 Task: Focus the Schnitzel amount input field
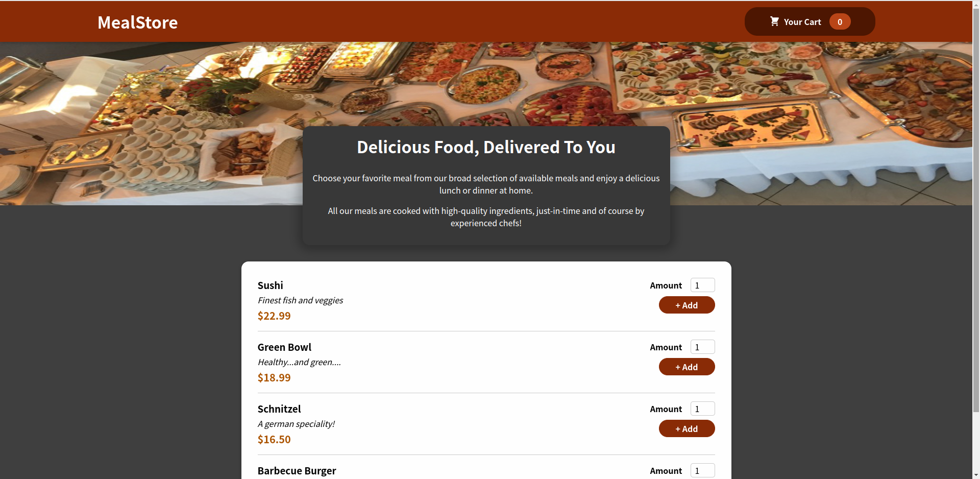pos(702,409)
